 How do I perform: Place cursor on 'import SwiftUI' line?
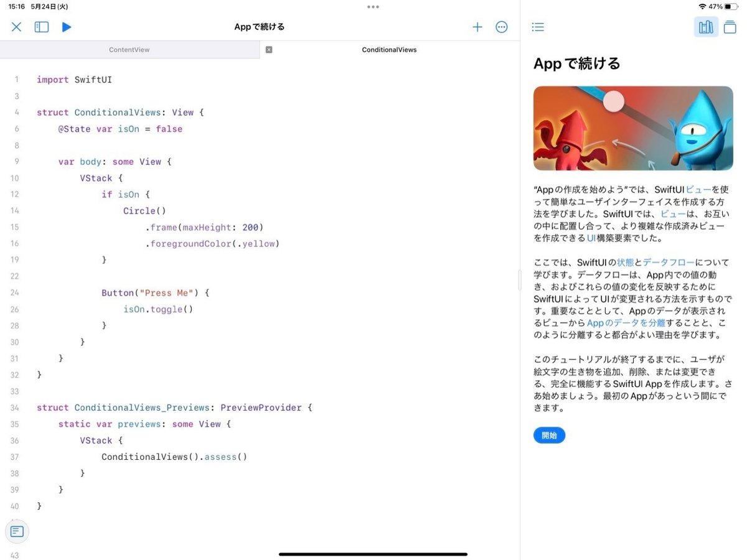pyautogui.click(x=74, y=80)
